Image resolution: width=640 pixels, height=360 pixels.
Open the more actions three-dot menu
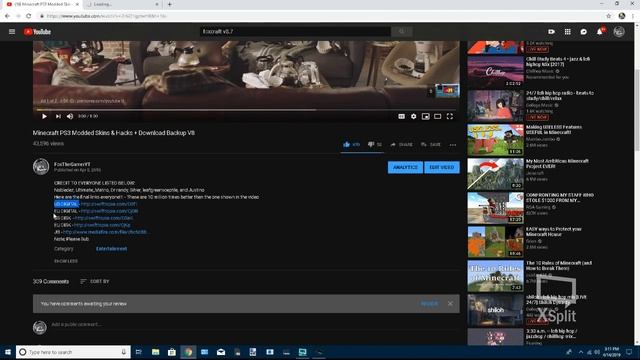(453, 144)
